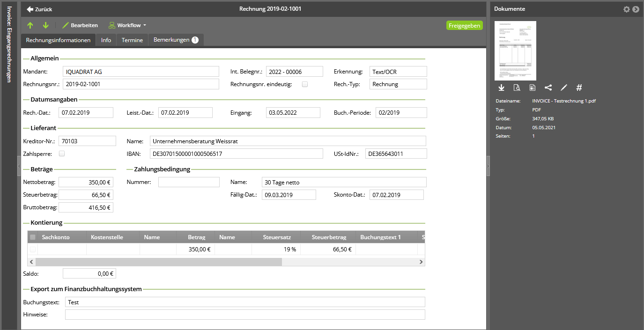Image resolution: width=644 pixels, height=330 pixels.
Task: Click the Leist.-Dat. date field
Action: (185, 112)
